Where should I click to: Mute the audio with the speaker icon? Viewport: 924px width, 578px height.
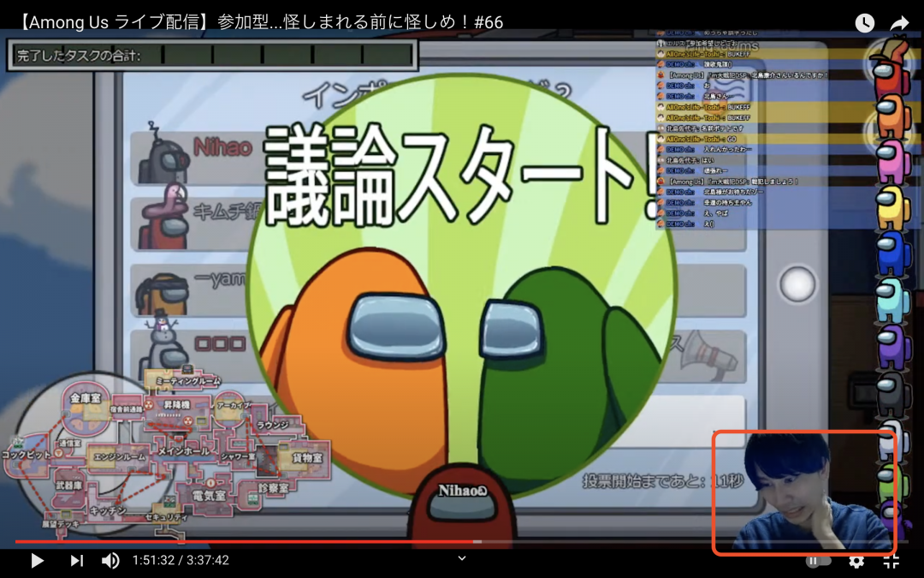click(x=110, y=560)
